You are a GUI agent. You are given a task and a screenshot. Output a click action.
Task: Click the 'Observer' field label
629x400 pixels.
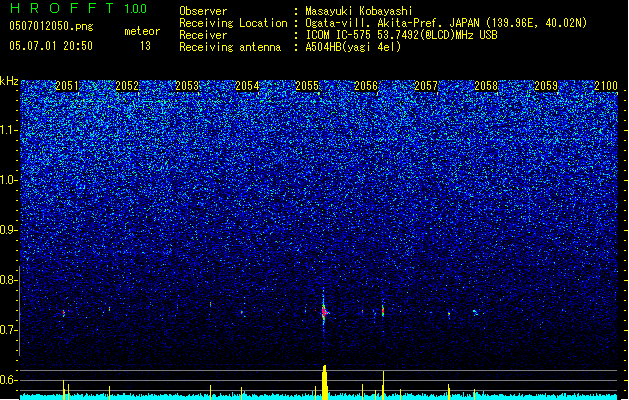click(203, 11)
